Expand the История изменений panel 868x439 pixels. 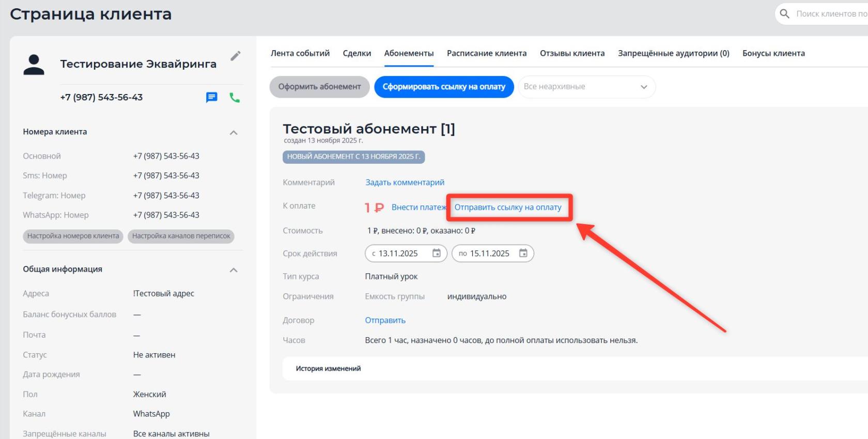point(329,369)
